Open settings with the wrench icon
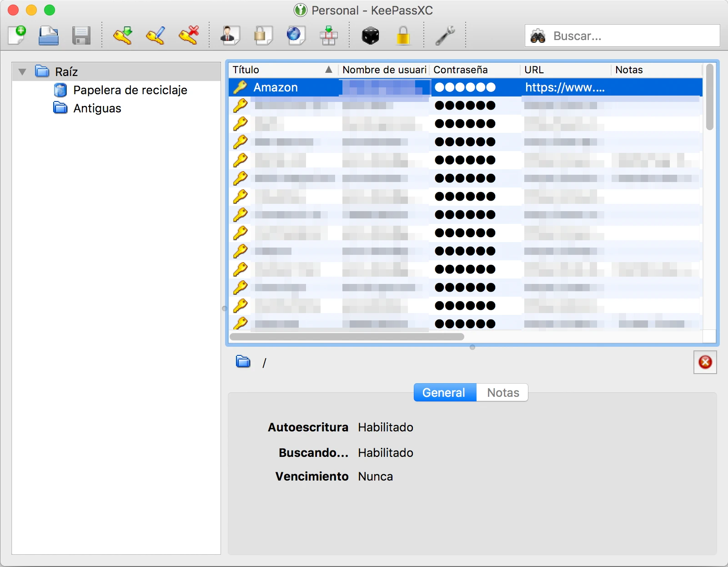728x567 pixels. [x=445, y=35]
